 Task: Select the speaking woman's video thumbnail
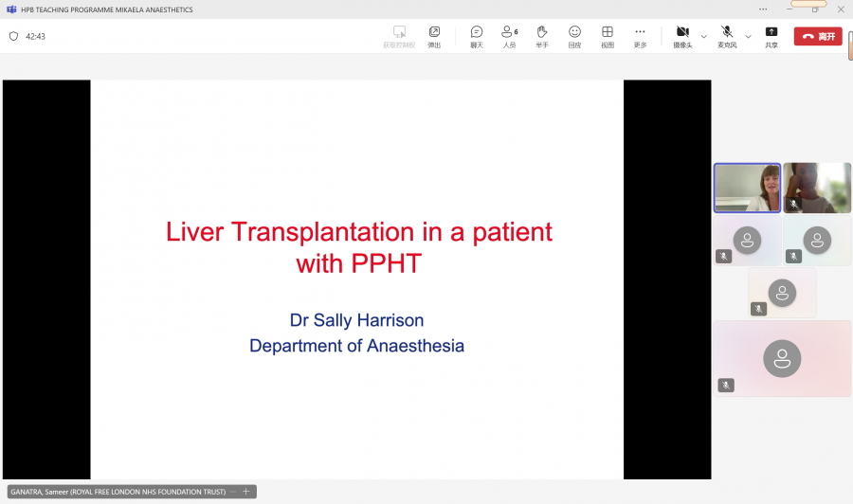[747, 188]
